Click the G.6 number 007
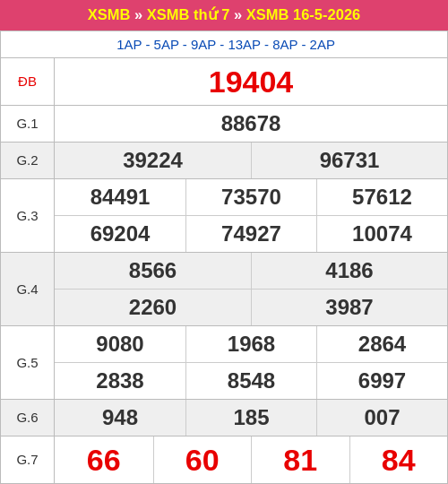The height and width of the screenshot is (484, 448). pos(382,418)
